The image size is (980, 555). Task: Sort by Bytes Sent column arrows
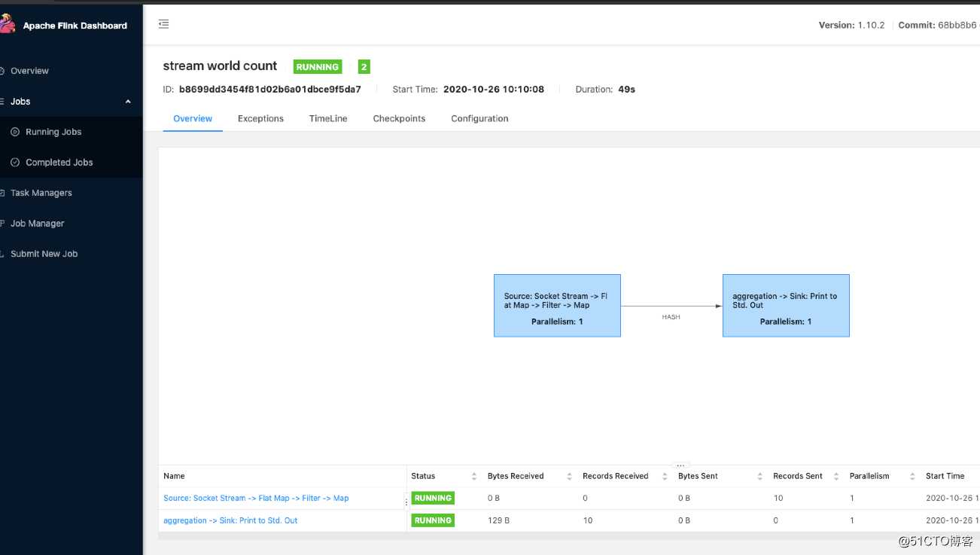click(x=760, y=476)
